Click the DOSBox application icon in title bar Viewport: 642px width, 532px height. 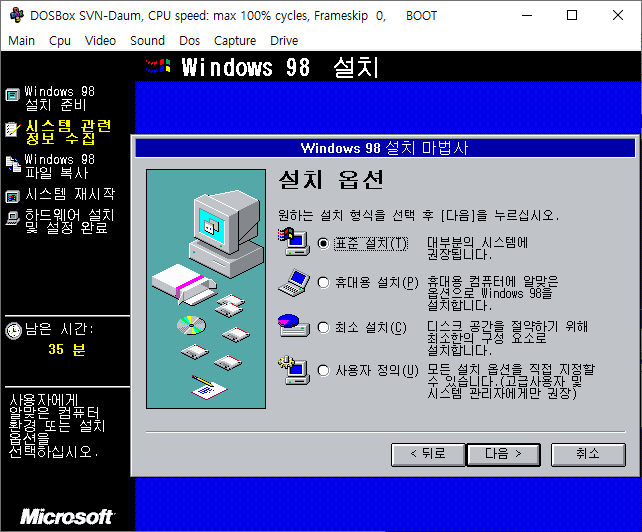click(x=17, y=16)
